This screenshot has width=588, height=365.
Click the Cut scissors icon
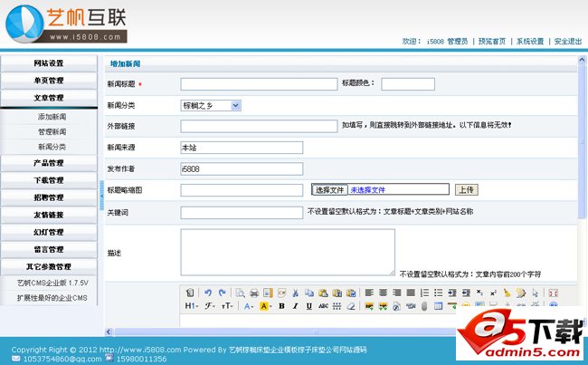(295, 293)
